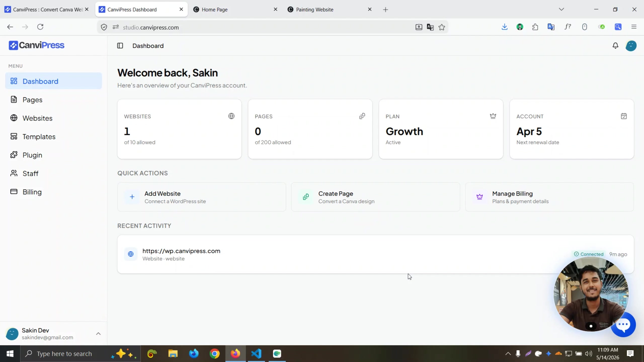Toggle the sidebar panel icon

click(120, 46)
